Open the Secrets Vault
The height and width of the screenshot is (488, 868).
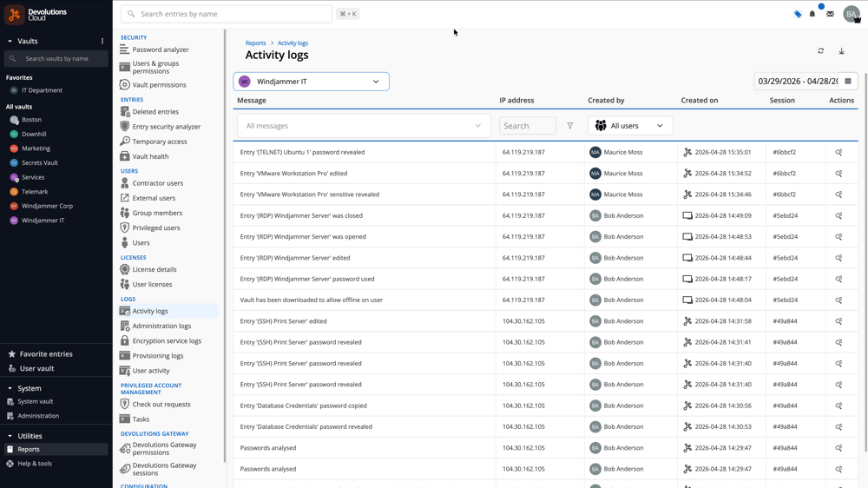(39, 163)
